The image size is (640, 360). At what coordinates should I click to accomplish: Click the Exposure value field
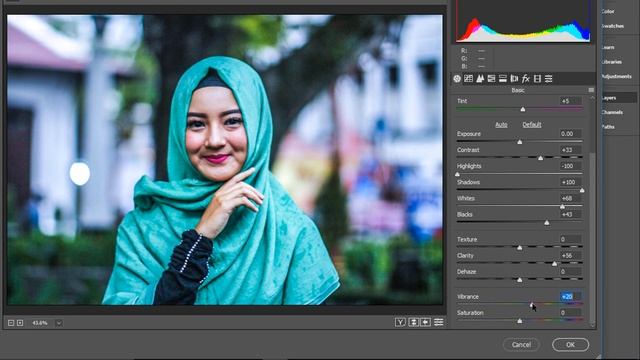point(571,134)
